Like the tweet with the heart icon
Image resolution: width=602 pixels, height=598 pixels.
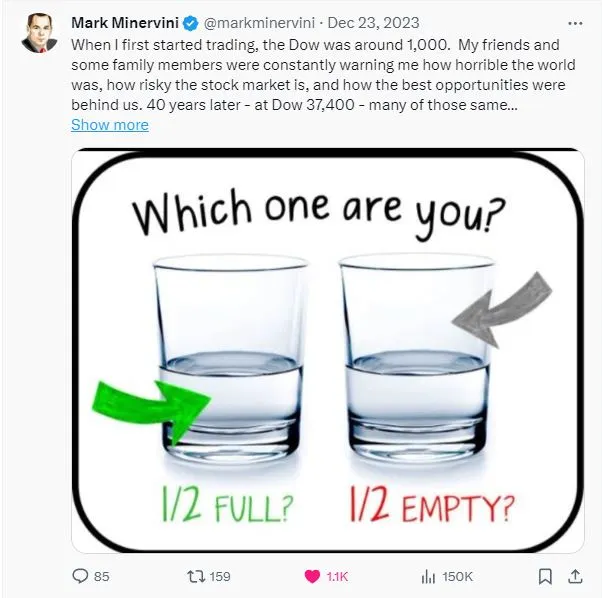click(312, 576)
